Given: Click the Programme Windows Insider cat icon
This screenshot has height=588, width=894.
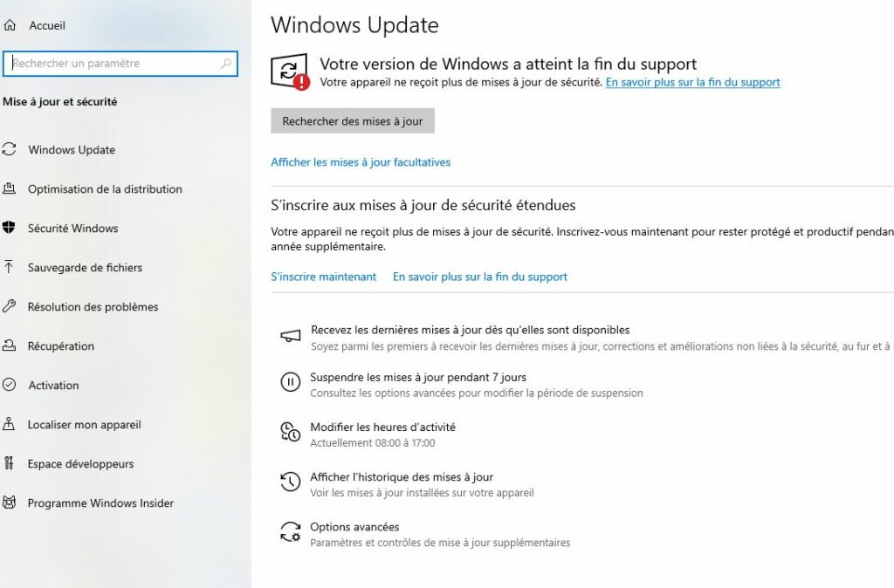Looking at the screenshot, I should pos(9,503).
